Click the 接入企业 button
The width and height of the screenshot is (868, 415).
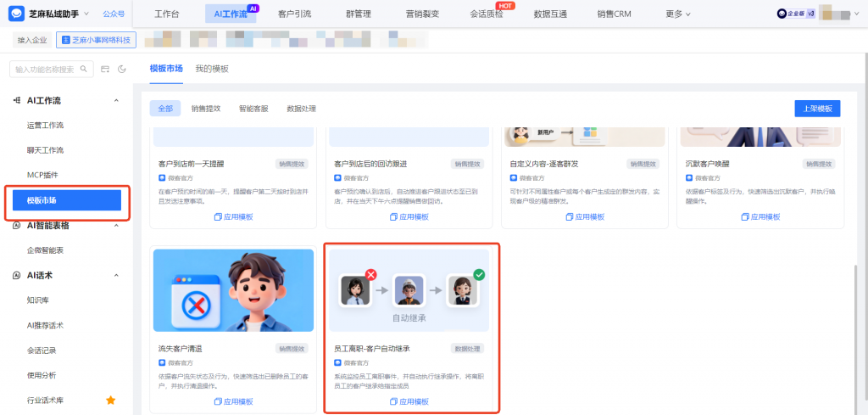[32, 40]
